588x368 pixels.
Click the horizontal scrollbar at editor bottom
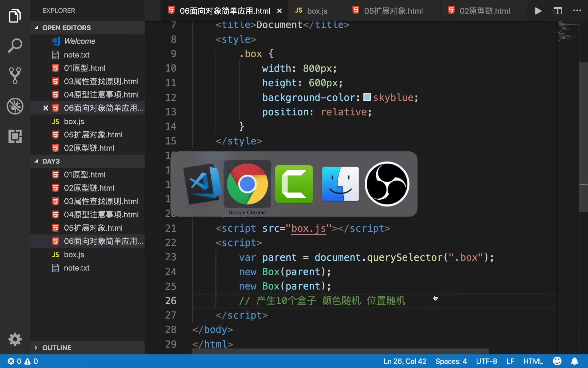[x=340, y=351]
